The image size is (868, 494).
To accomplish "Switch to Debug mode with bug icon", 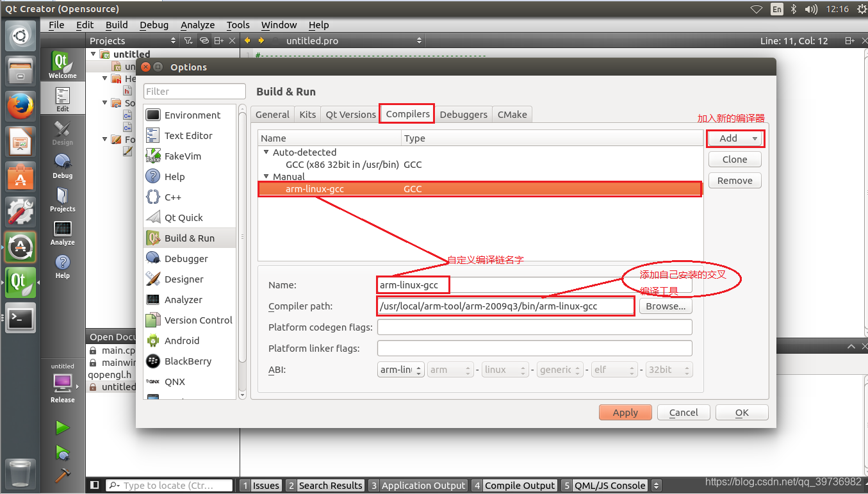I will [62, 166].
